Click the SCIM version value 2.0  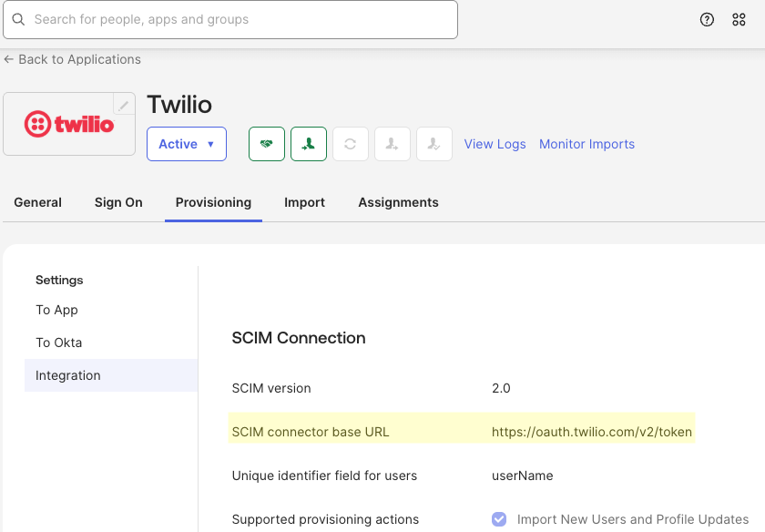(x=501, y=388)
